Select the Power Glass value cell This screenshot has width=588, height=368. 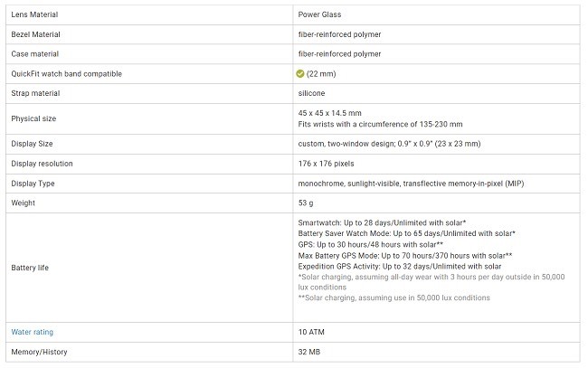(x=319, y=14)
